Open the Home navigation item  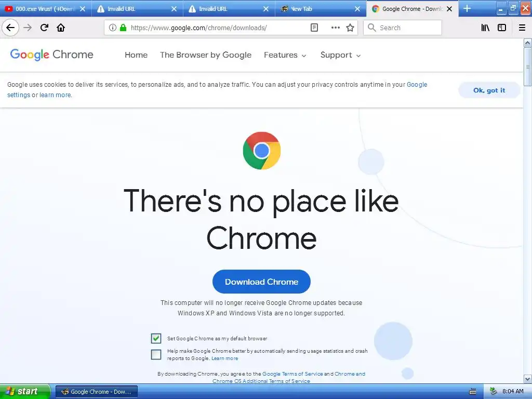[136, 55]
